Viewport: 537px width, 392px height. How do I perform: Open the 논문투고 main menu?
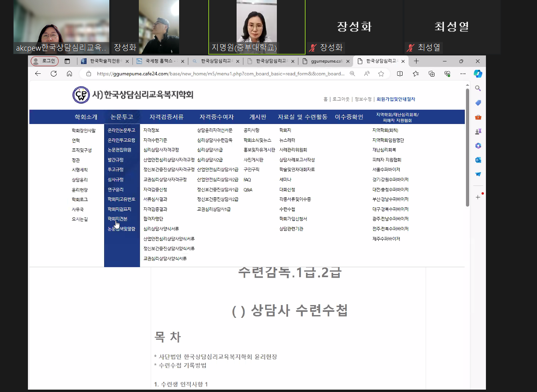point(122,117)
